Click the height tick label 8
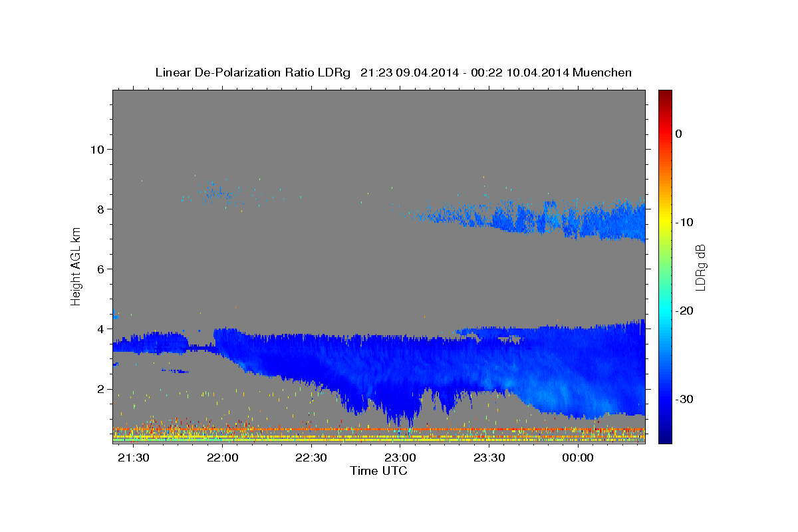798x532 pixels. click(100, 209)
